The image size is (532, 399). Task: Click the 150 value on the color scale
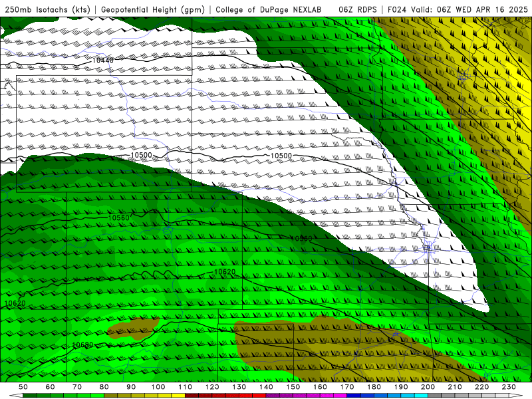(293, 387)
